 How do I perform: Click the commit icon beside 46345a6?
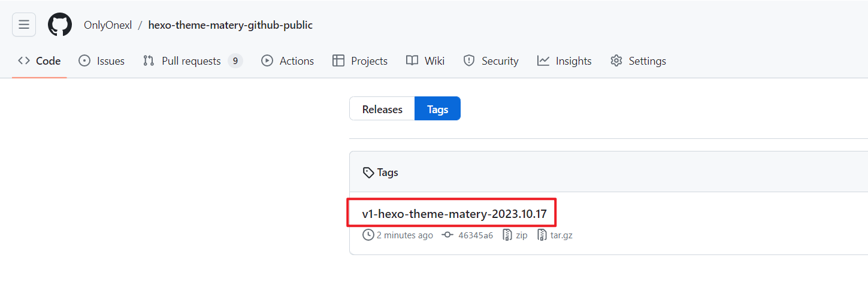(447, 235)
